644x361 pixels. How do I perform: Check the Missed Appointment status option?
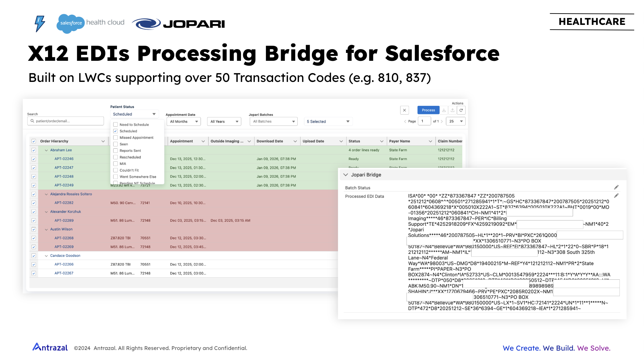(115, 138)
